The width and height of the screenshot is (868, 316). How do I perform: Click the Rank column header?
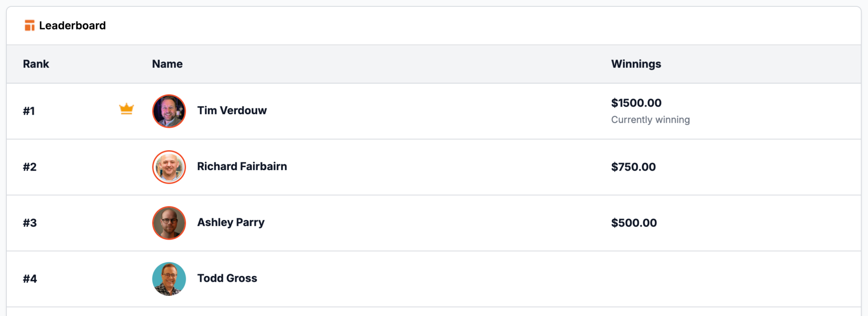click(x=36, y=64)
